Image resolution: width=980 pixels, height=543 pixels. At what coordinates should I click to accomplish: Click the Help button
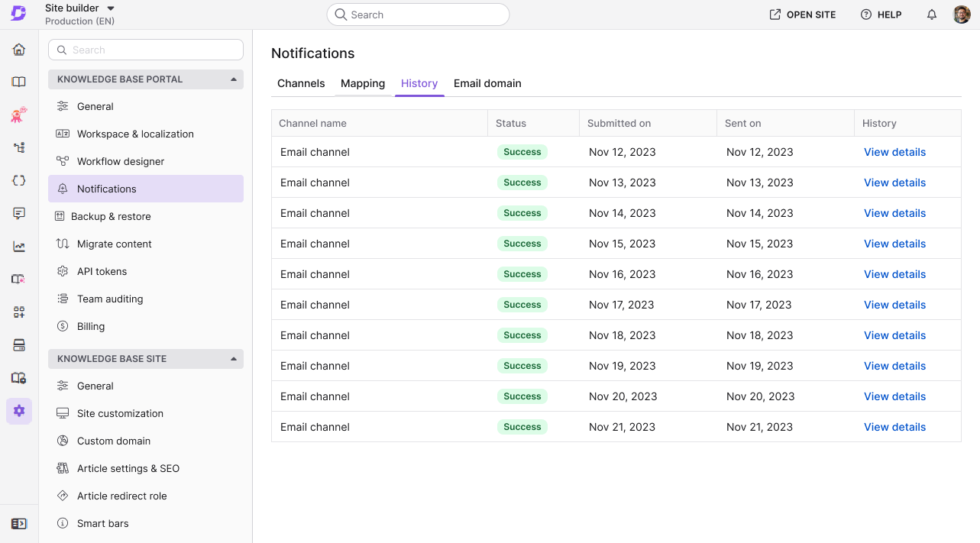[x=881, y=15]
